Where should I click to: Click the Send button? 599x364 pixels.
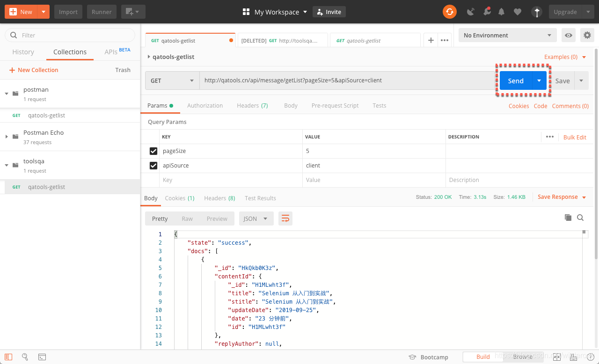pyautogui.click(x=516, y=80)
